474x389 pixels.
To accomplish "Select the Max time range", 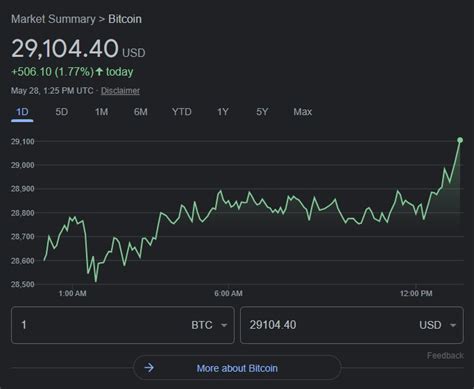I will pyautogui.click(x=303, y=112).
